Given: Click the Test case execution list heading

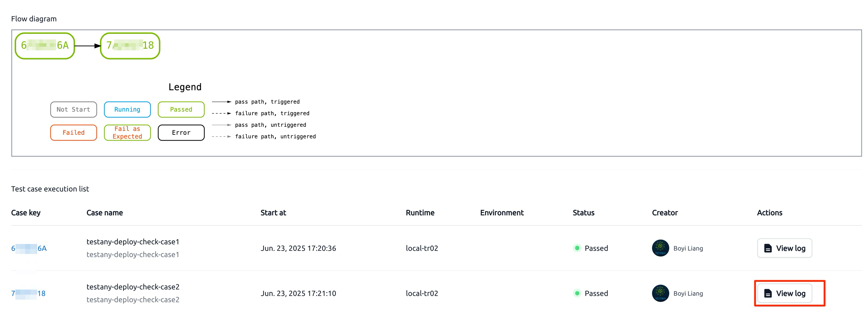Looking at the screenshot, I should click(x=50, y=189).
